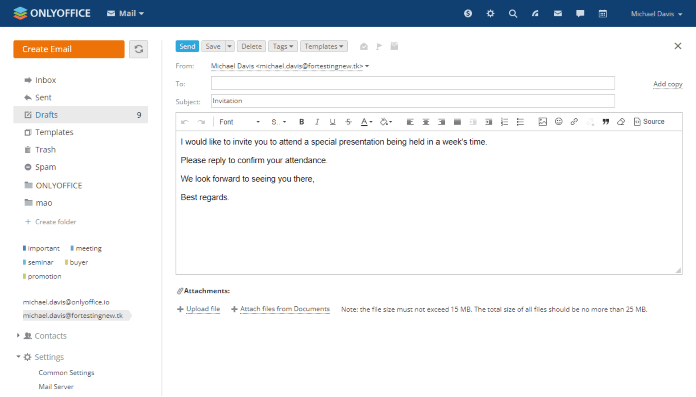The height and width of the screenshot is (397, 696).
Task: Toggle important flag icon in toolbar
Action: pyautogui.click(x=379, y=46)
